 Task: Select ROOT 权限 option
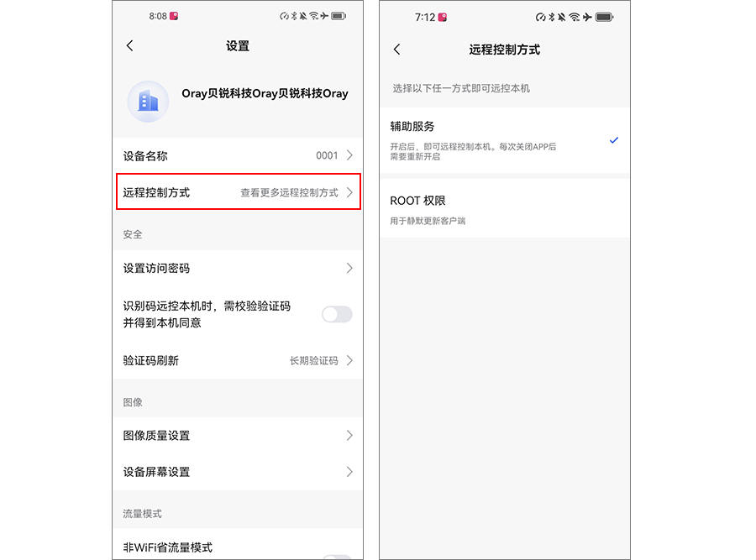click(504, 208)
